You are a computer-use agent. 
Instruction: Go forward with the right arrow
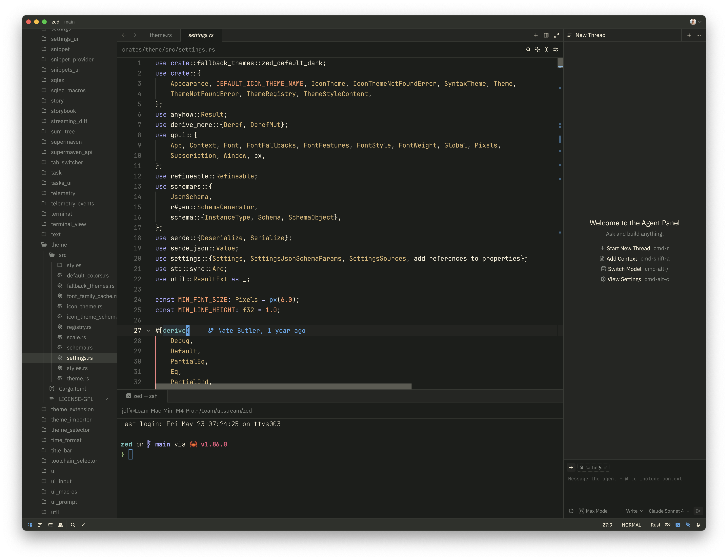(134, 35)
